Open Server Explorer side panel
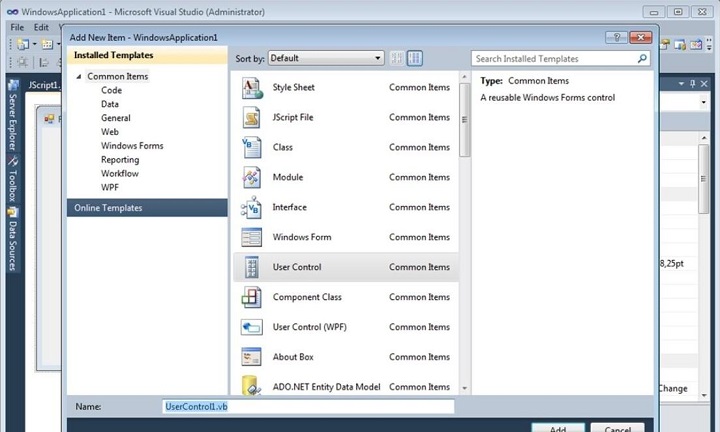This screenshot has height=432, width=720. click(x=13, y=116)
